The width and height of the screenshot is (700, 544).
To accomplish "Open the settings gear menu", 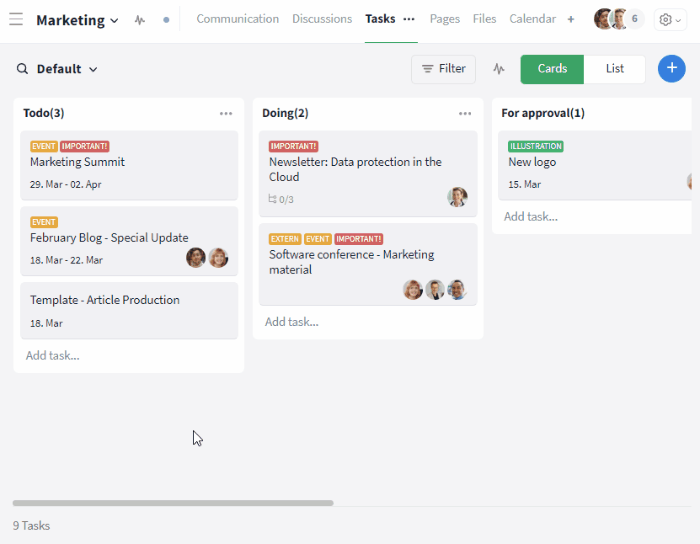I will coord(671,20).
